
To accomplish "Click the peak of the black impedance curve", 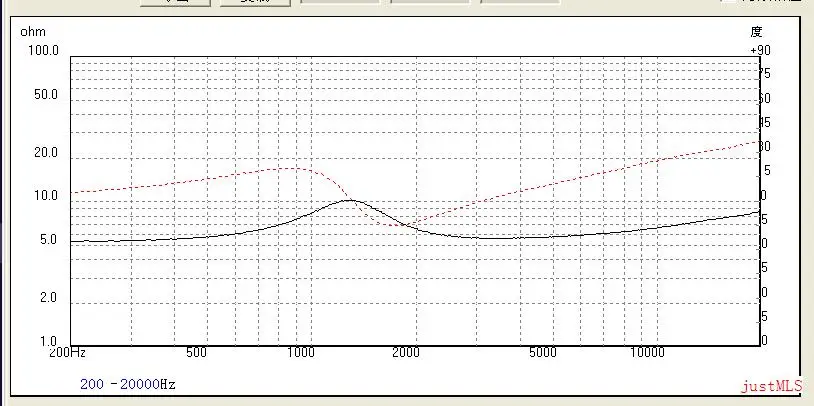I will point(351,200).
